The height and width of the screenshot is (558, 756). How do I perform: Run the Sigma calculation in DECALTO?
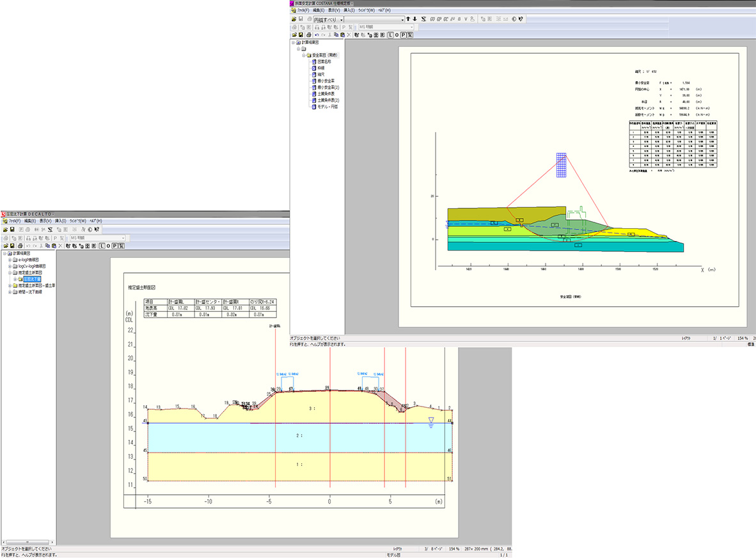(x=50, y=229)
